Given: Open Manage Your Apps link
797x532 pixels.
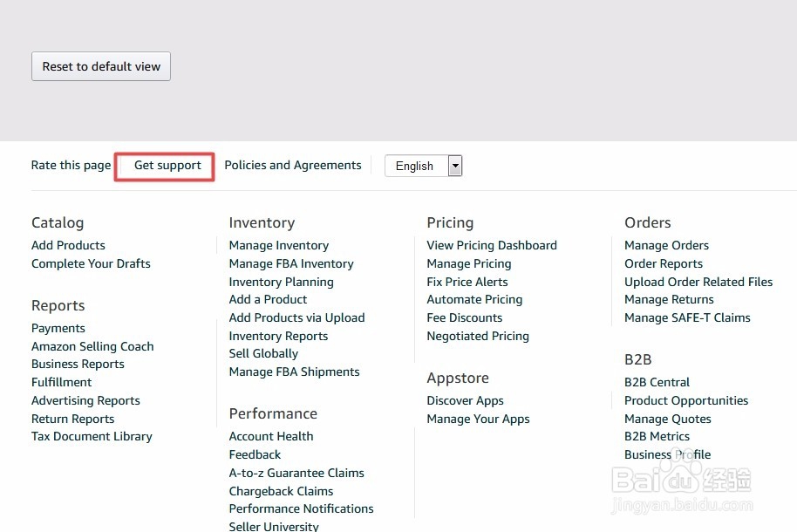Looking at the screenshot, I should tap(478, 419).
